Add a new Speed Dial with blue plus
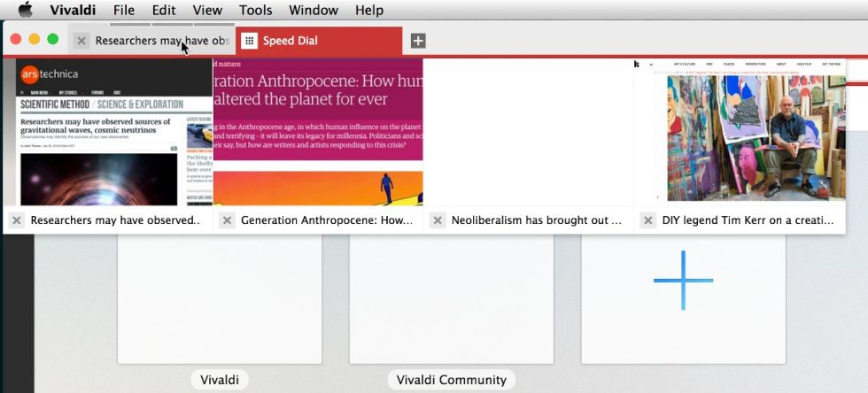The width and height of the screenshot is (868, 393). pyautogui.click(x=683, y=280)
